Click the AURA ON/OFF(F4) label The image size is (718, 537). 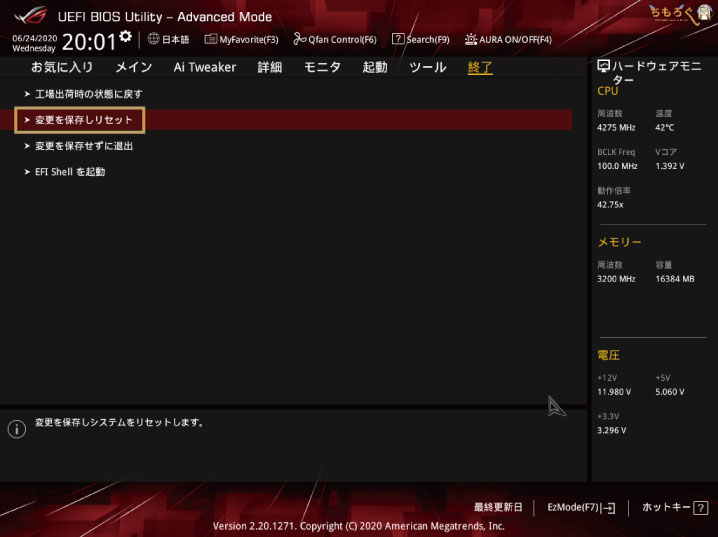pos(516,40)
